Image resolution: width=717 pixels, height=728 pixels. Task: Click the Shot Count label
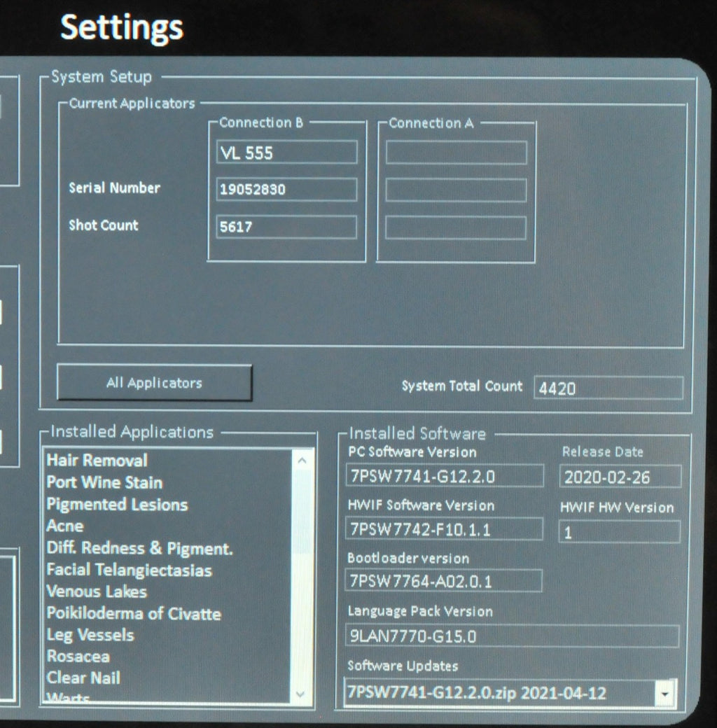point(103,225)
